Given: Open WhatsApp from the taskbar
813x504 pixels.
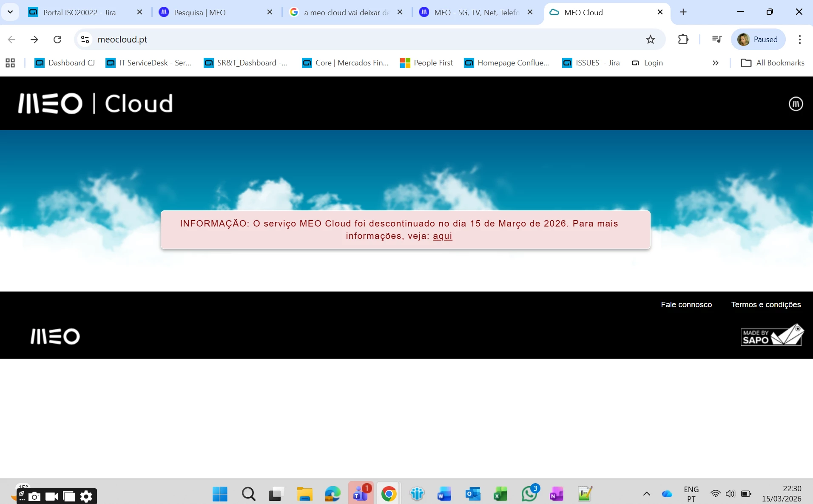Looking at the screenshot, I should click(x=529, y=493).
